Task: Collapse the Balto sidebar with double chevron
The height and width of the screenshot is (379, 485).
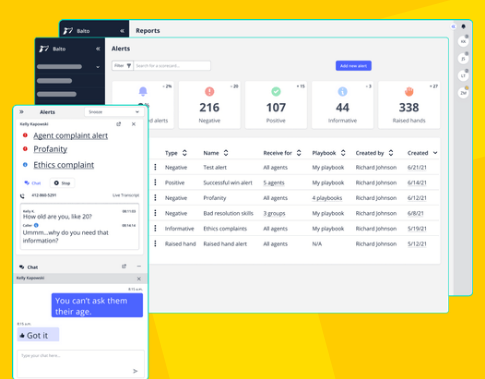Action: pos(98,49)
